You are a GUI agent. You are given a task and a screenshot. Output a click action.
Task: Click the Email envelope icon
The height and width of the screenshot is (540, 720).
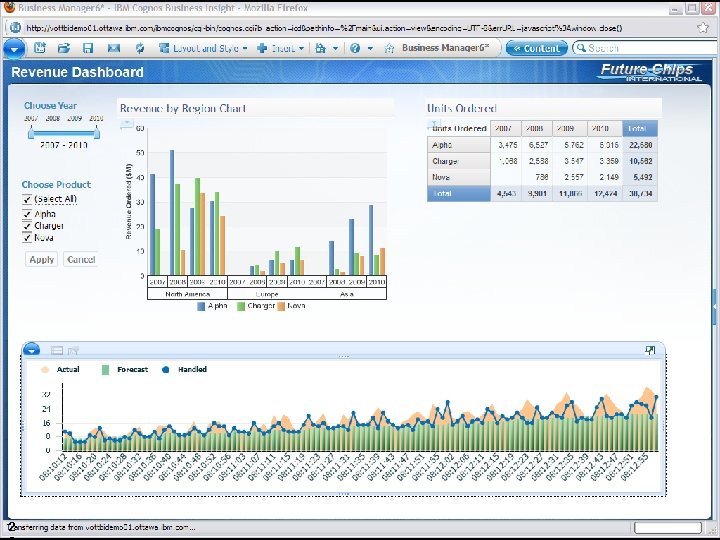pyautogui.click(x=113, y=48)
